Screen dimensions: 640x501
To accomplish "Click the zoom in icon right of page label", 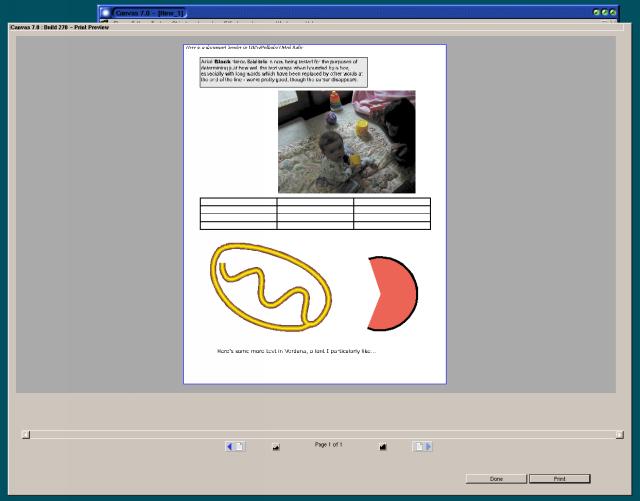I will [382, 447].
